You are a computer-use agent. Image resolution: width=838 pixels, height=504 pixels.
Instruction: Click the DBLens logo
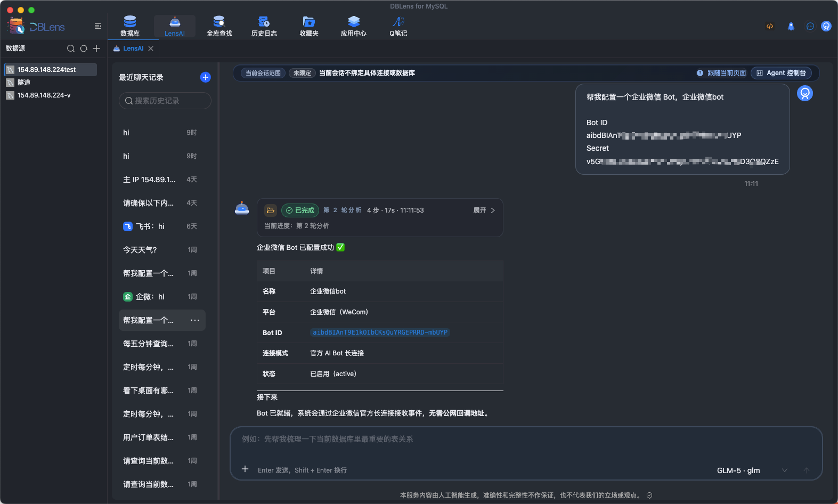tap(36, 26)
